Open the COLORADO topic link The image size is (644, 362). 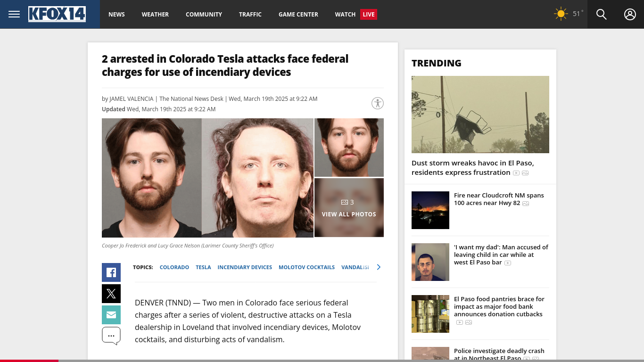[x=174, y=267]
